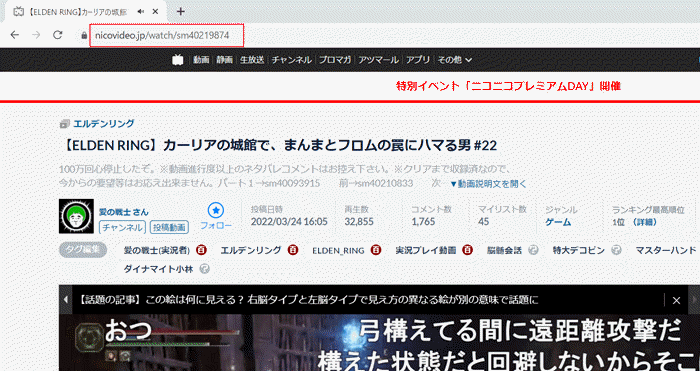
Task: Click the チャンネル button under uploader
Action: (x=122, y=227)
